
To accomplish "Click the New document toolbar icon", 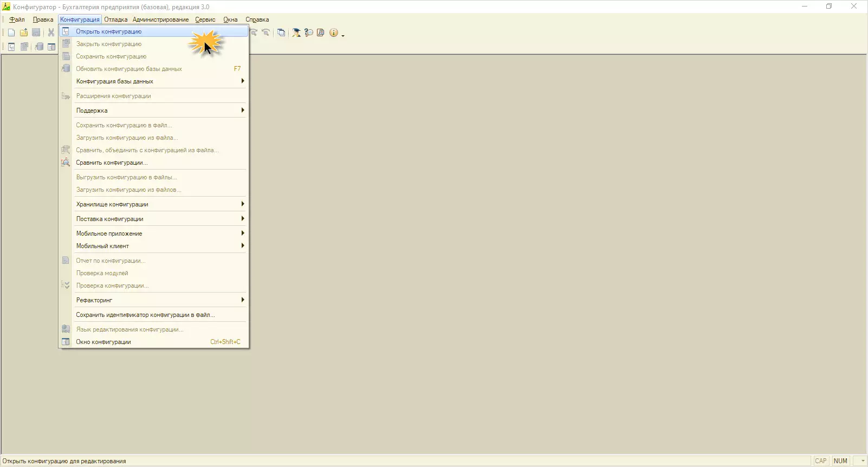I will tap(11, 33).
